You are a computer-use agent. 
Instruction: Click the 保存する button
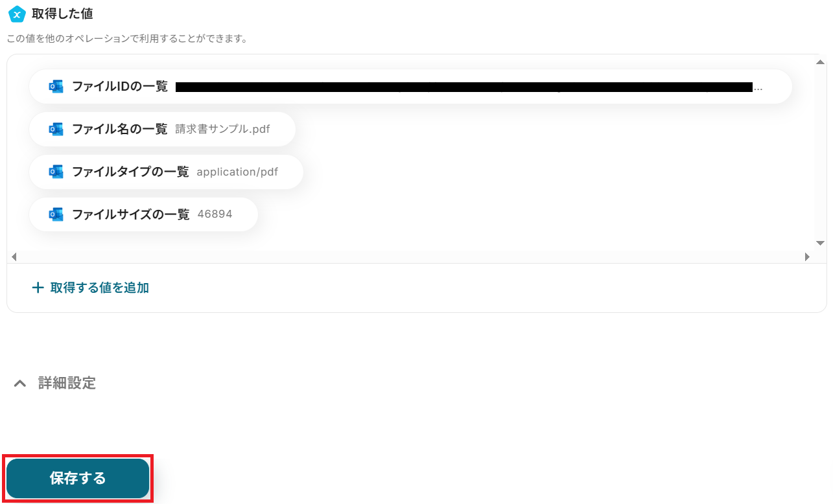pyautogui.click(x=78, y=479)
